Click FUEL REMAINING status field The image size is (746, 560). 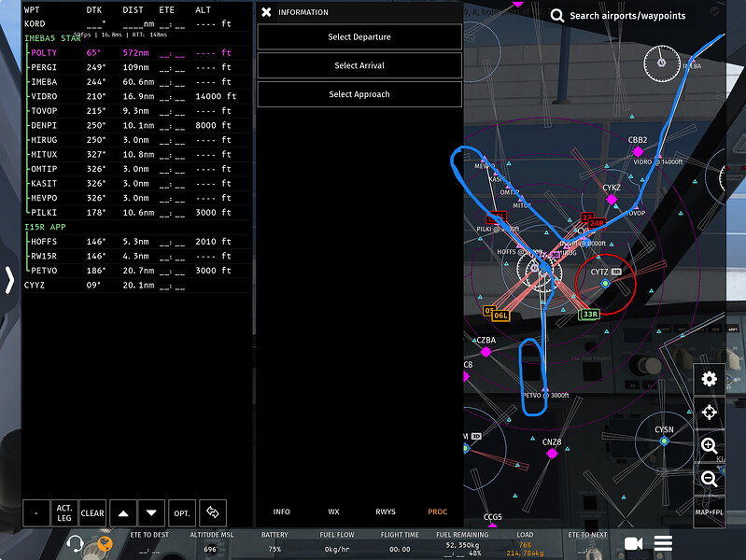[462, 544]
